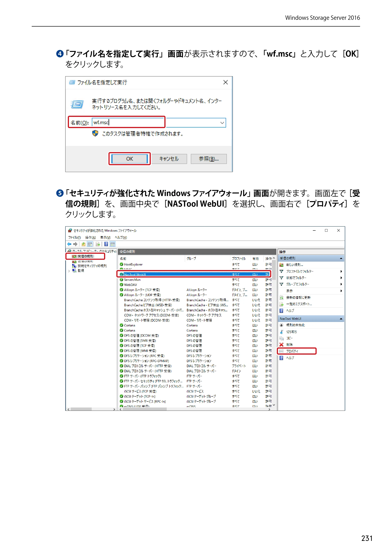
Task: Open the ファイル(F) menu
Action: coord(74,237)
